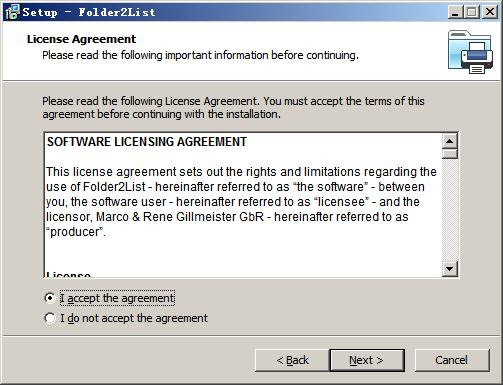Viewport: 503px width, 385px height.
Task: Click the grayed-out maximize window button
Action: (472, 12)
